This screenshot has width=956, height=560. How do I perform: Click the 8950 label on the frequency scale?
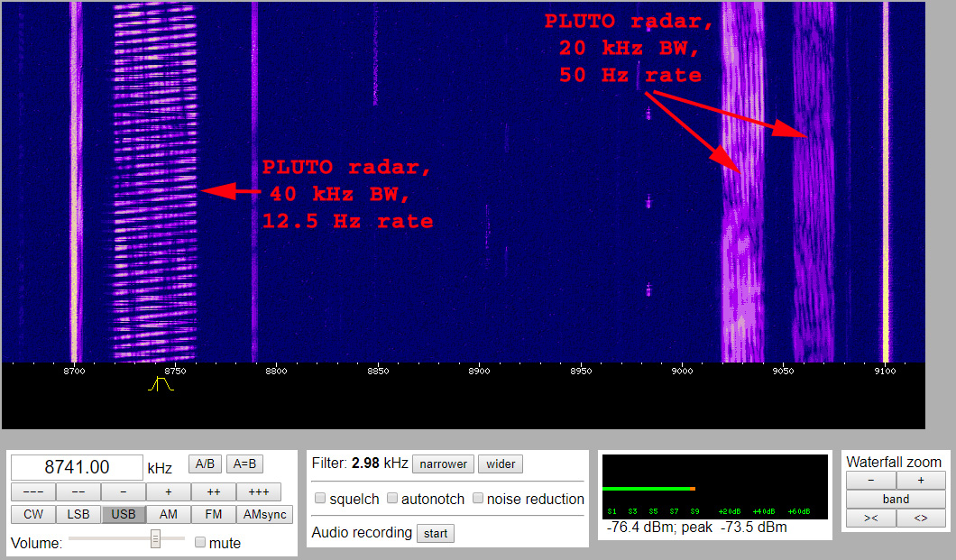coord(581,371)
